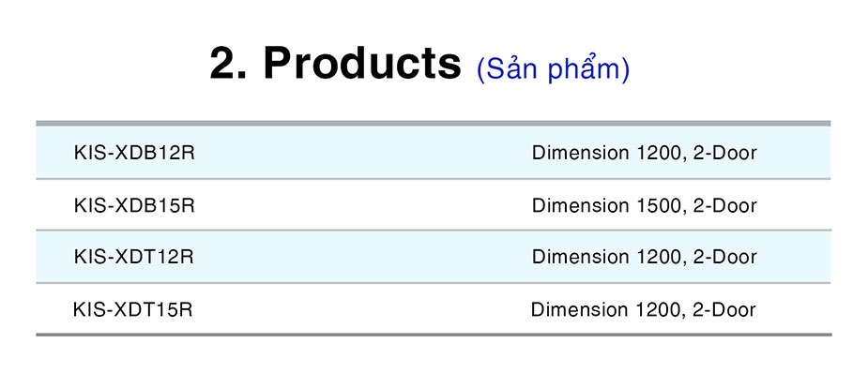
Task: Click '2-Door' in the KIS-XDT15R row
Action: tap(724, 309)
